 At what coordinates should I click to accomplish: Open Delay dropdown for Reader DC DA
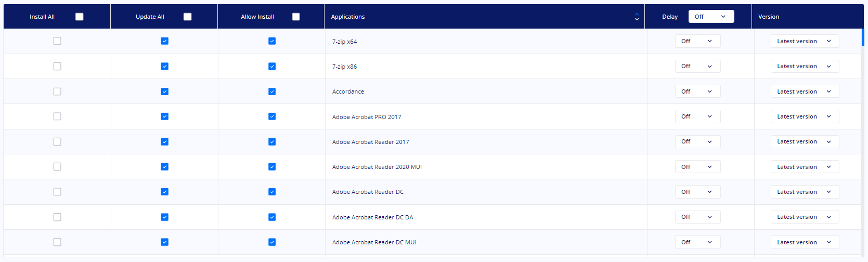pos(698,217)
